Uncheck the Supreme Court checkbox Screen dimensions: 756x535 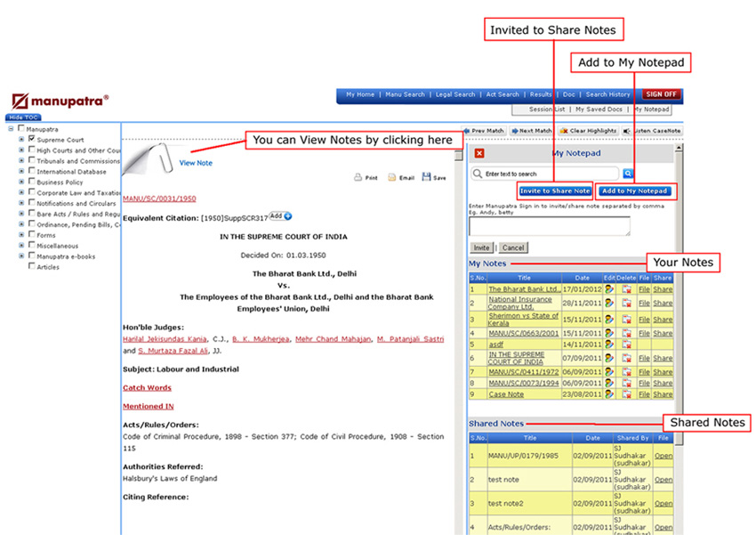(x=32, y=139)
